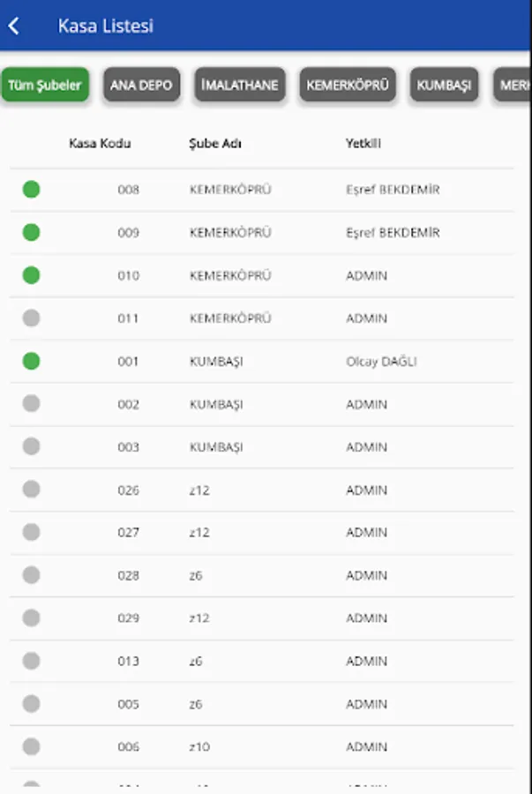532x794 pixels.
Task: Click green status dot for kasa 009
Action: (31, 232)
